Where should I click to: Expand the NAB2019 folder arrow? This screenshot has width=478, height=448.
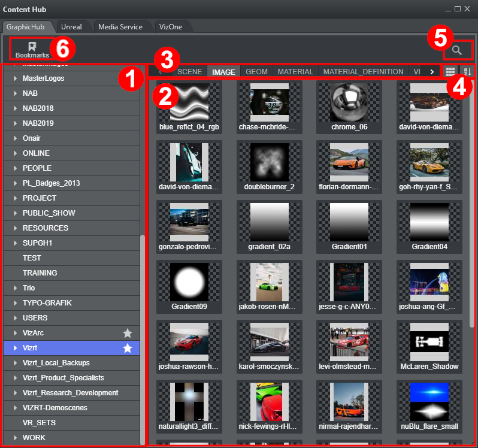tap(16, 123)
